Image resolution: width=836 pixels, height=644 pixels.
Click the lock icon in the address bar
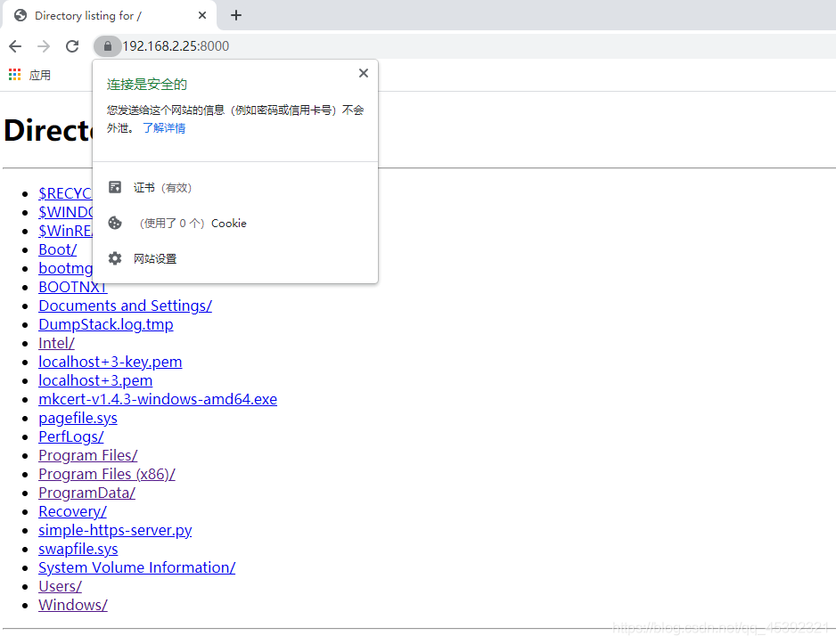pos(107,45)
